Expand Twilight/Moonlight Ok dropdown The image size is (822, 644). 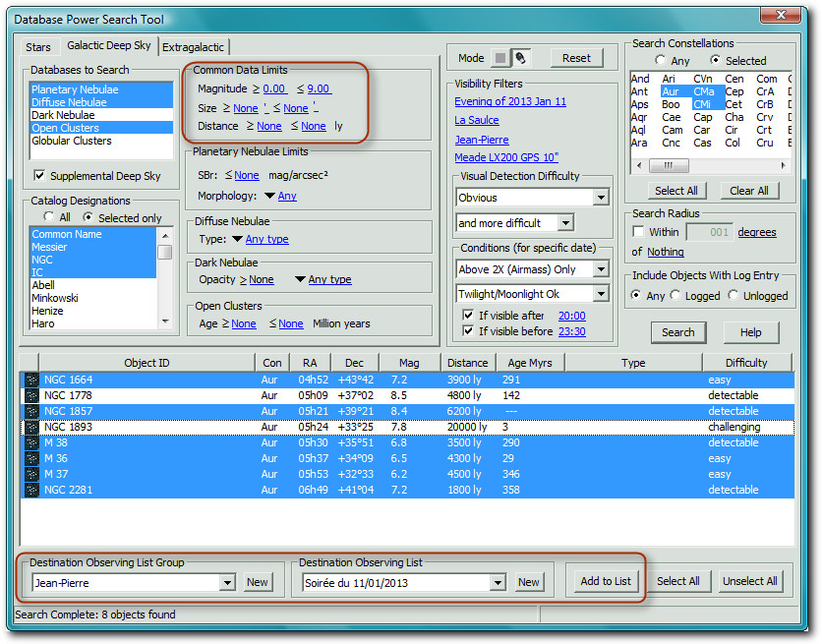tap(601, 293)
